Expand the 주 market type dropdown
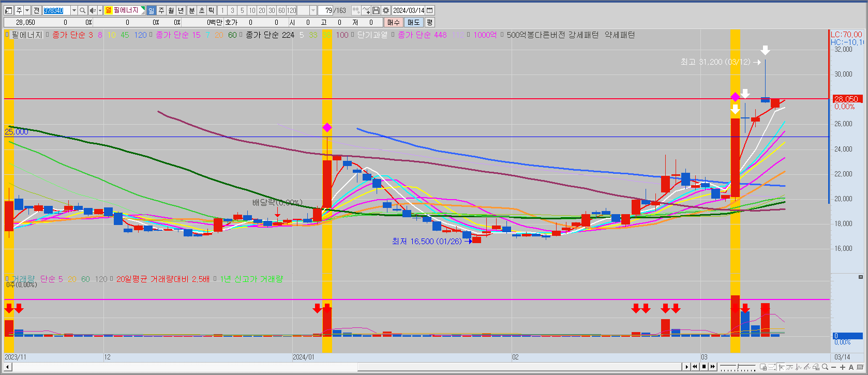Viewport: 868px width, 375px height. point(27,10)
